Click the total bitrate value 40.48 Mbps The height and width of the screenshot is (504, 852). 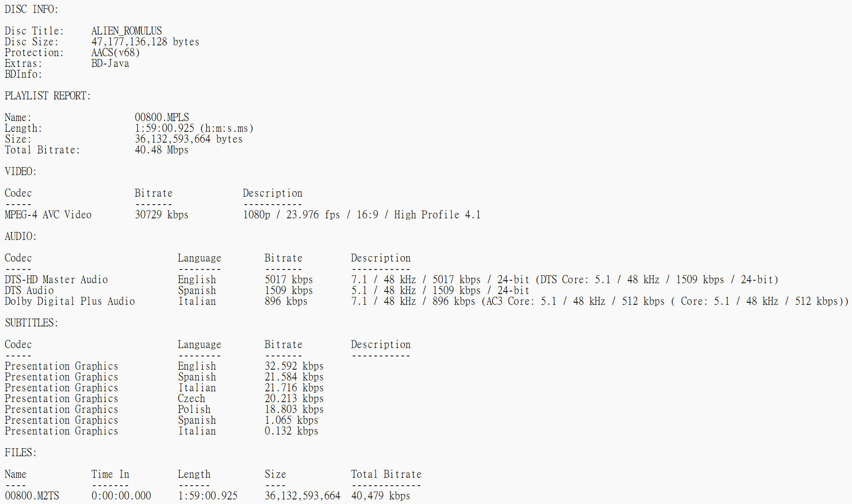tap(161, 150)
